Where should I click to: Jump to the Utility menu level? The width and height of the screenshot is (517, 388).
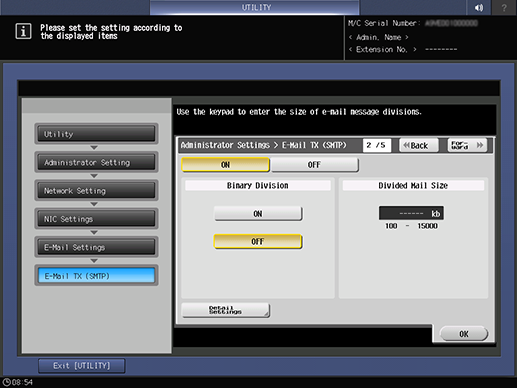96,134
